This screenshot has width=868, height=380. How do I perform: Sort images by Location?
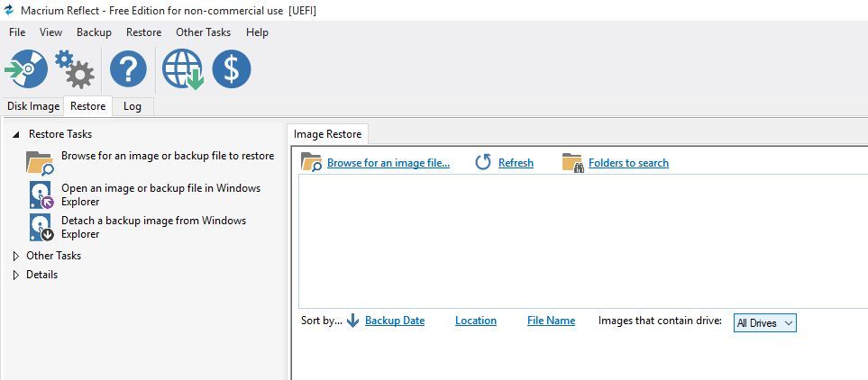(x=476, y=321)
